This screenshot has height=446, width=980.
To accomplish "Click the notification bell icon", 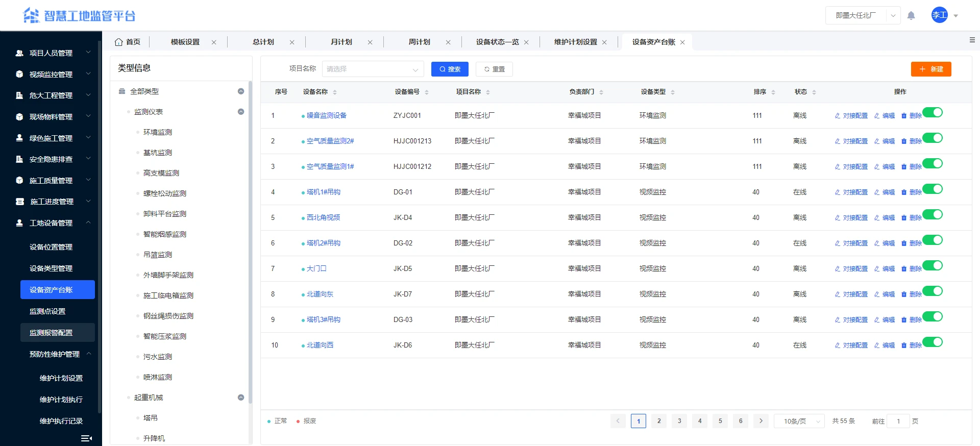I will coord(911,15).
